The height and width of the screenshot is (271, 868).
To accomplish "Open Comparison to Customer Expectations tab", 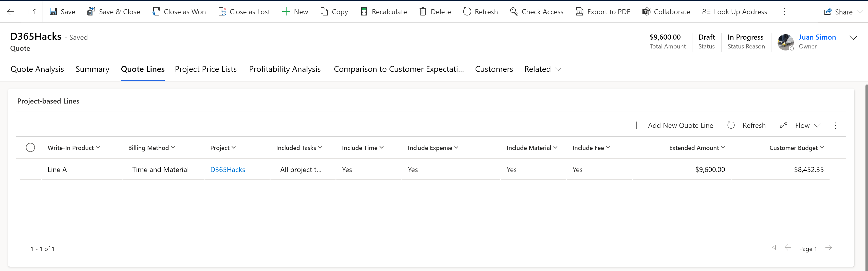I will point(399,69).
